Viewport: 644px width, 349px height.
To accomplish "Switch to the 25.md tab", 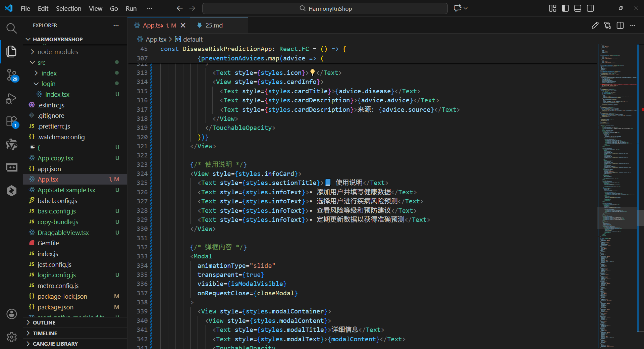I will tap(219, 26).
